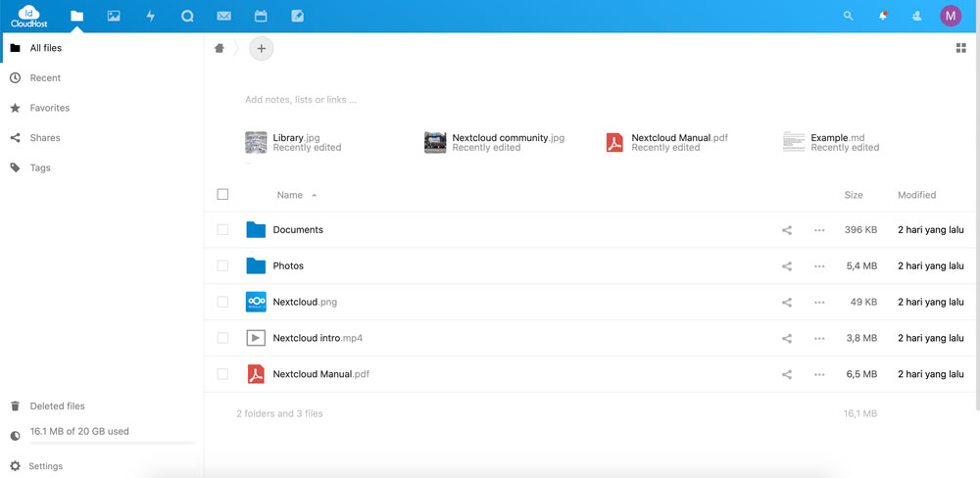Share Nextcloud intro.mp4 file

[x=787, y=339]
